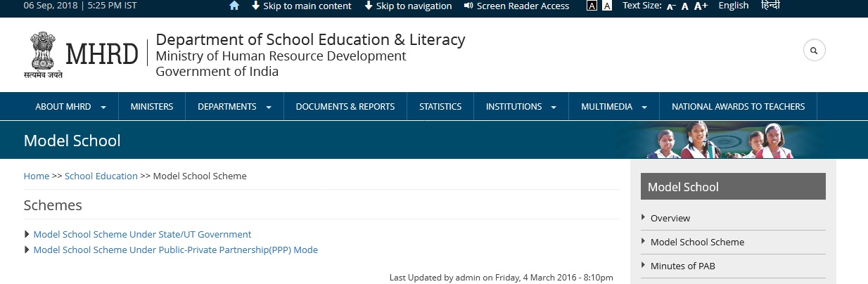Open Model School Scheme Under State/UT Government
This screenshot has width=868, height=284.
[x=142, y=235]
